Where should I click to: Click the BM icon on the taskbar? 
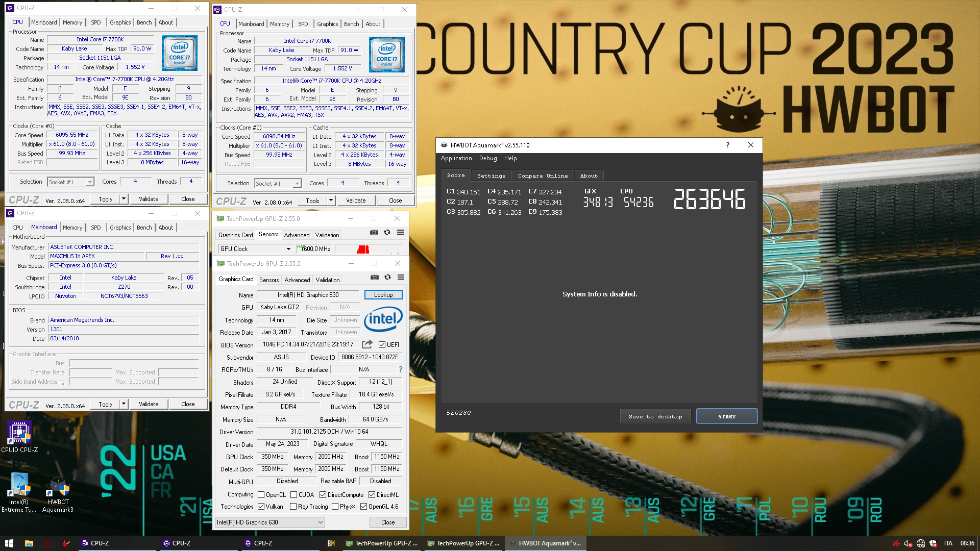tap(331, 543)
